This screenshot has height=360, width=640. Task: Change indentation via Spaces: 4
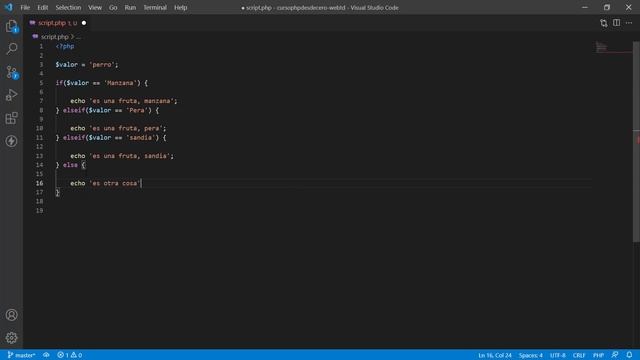531,355
